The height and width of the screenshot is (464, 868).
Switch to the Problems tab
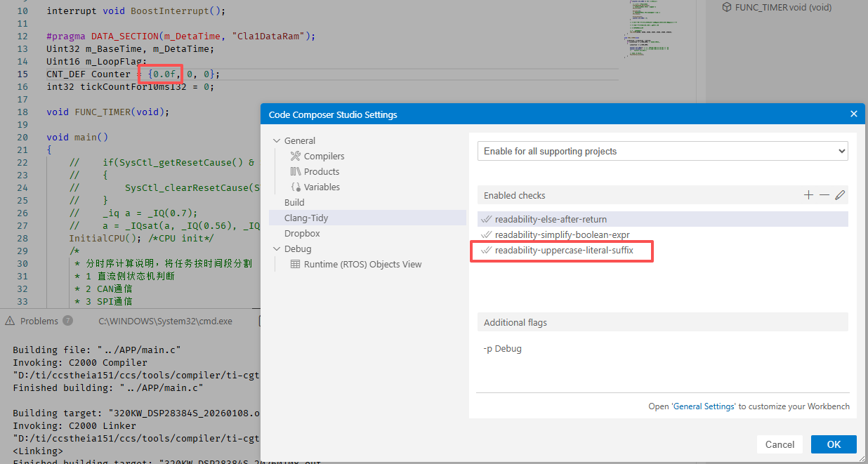click(x=39, y=321)
